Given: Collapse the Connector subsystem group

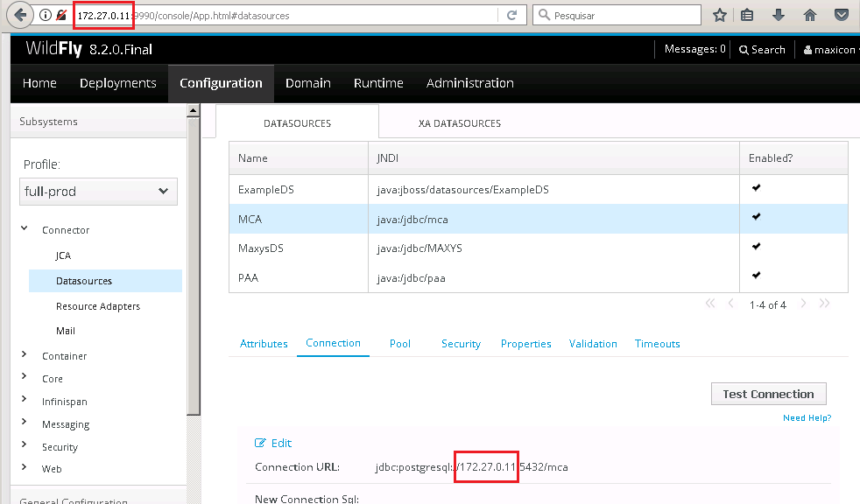Looking at the screenshot, I should pos(25,227).
